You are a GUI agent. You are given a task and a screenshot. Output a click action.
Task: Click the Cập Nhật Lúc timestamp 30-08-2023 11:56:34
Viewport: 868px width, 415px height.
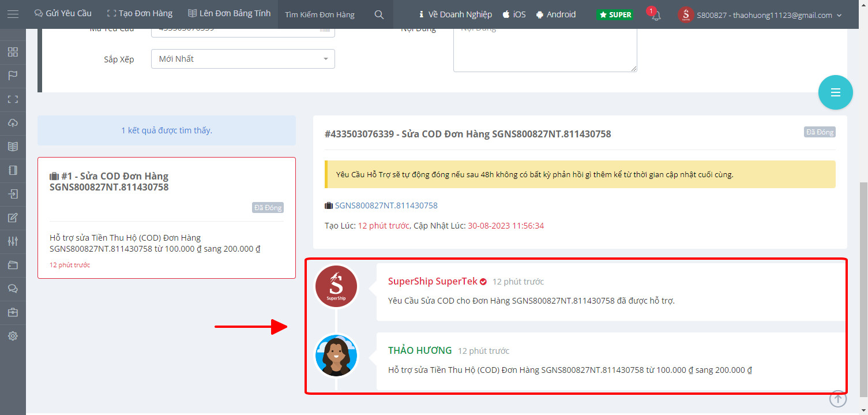[506, 226]
